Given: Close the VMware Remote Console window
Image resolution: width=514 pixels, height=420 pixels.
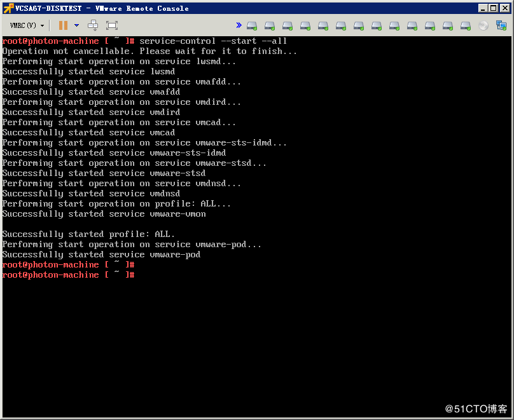Looking at the screenshot, I should 505,8.
